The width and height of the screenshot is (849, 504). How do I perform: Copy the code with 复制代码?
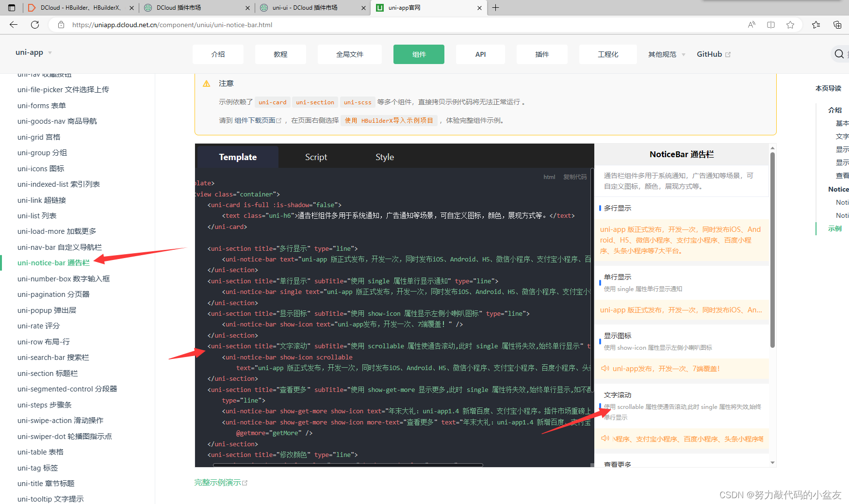575,177
